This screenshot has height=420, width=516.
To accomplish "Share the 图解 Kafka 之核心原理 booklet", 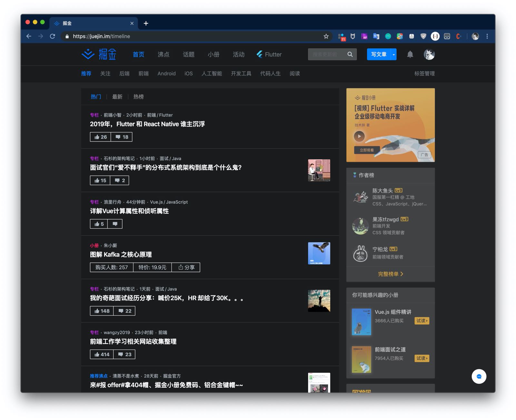I will pos(186,267).
